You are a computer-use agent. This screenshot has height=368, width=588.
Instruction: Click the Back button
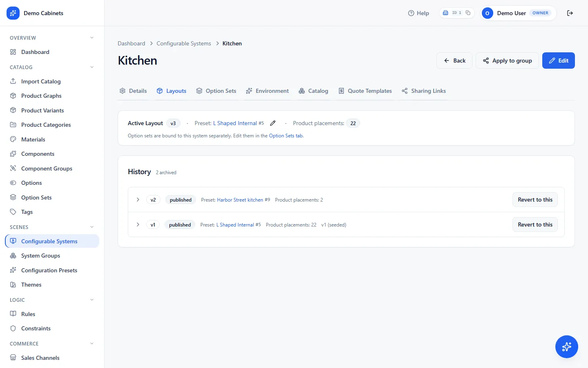(x=454, y=61)
